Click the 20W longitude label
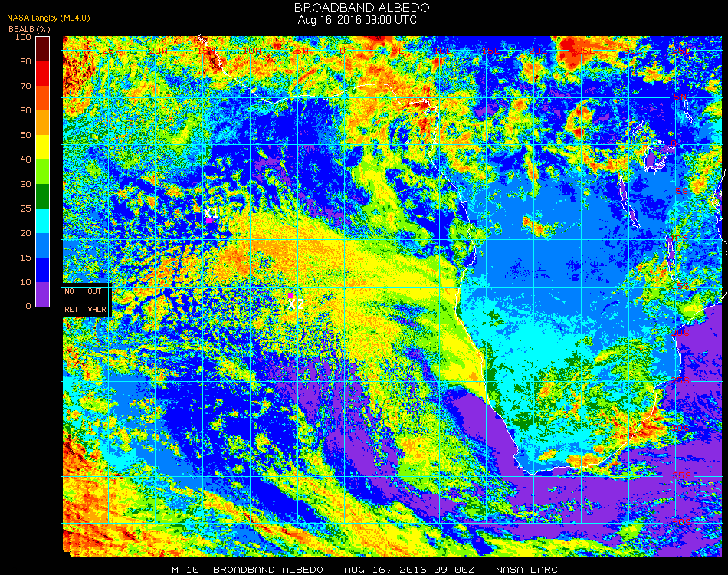Viewport: 728px width, 575px height. 159,51
